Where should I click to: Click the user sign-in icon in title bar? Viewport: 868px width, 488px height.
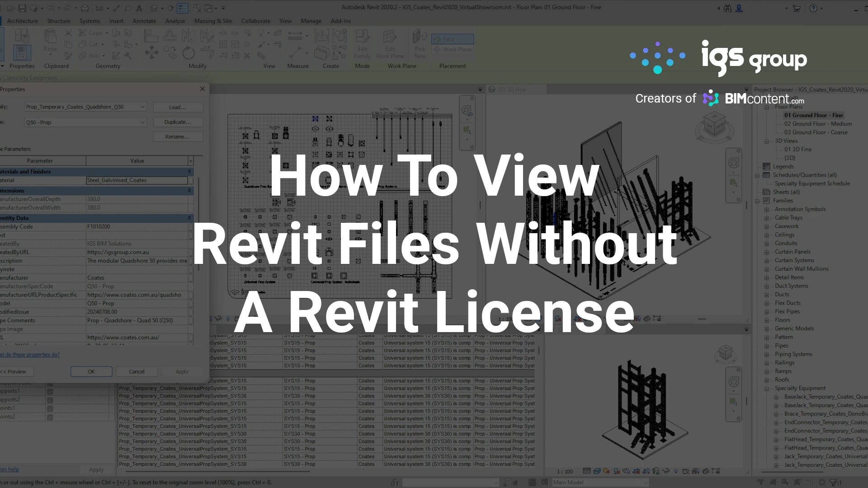tap(739, 8)
